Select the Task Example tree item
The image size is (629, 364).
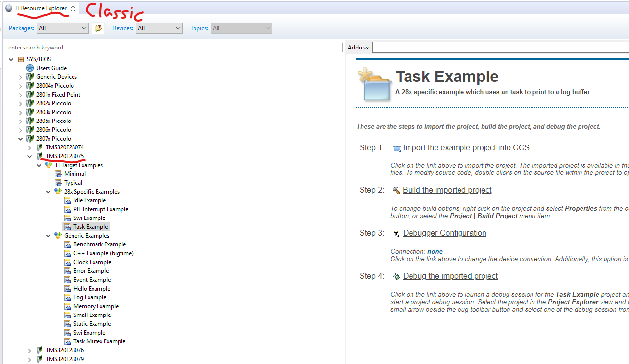91,227
